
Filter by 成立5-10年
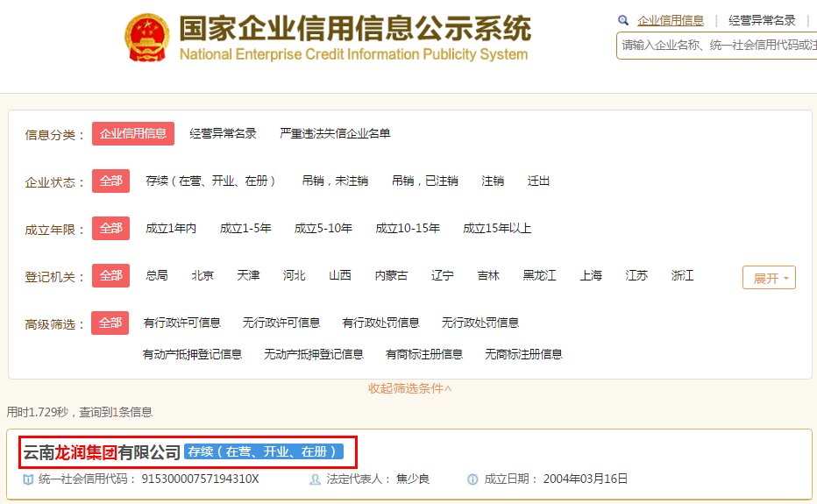pos(323,228)
